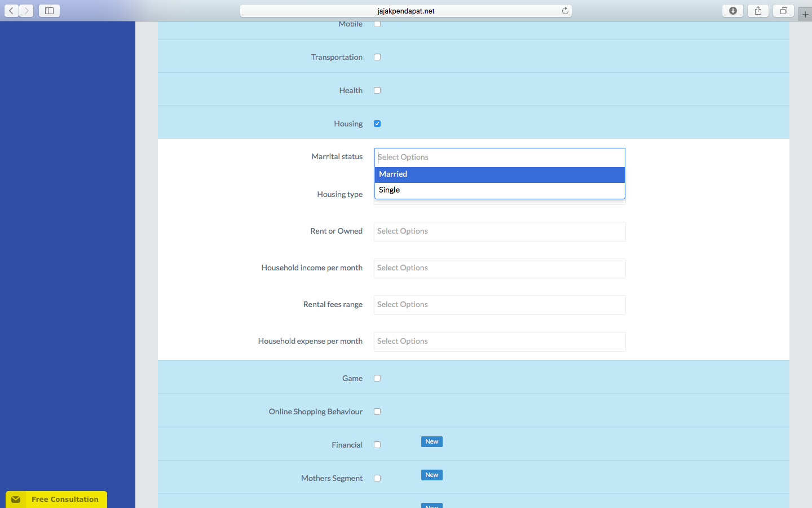This screenshot has height=508, width=812.
Task: Check the Financial checkbox
Action: coord(377,445)
